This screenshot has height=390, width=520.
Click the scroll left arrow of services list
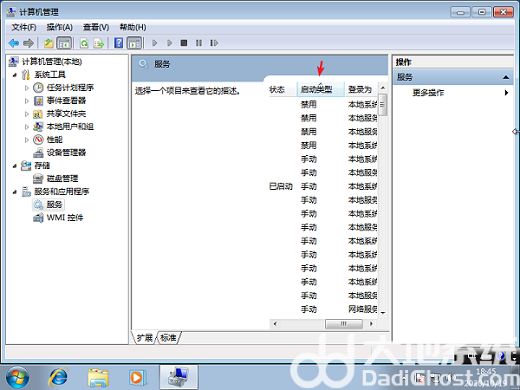tap(275, 323)
